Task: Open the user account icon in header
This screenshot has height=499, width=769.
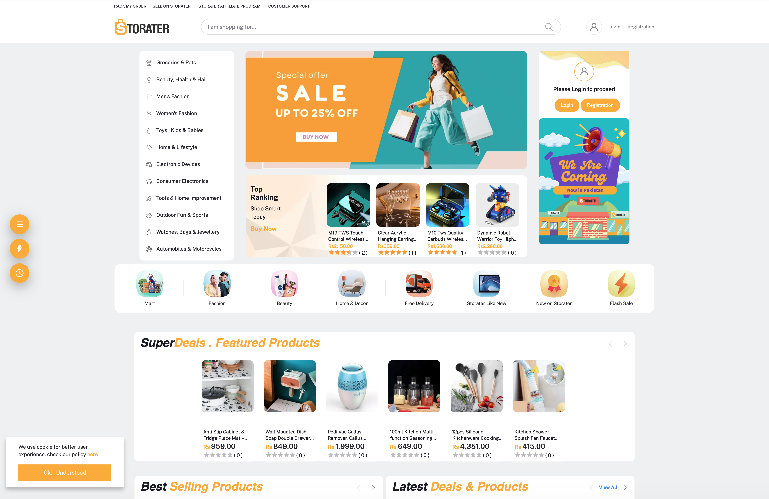Action: tap(594, 27)
